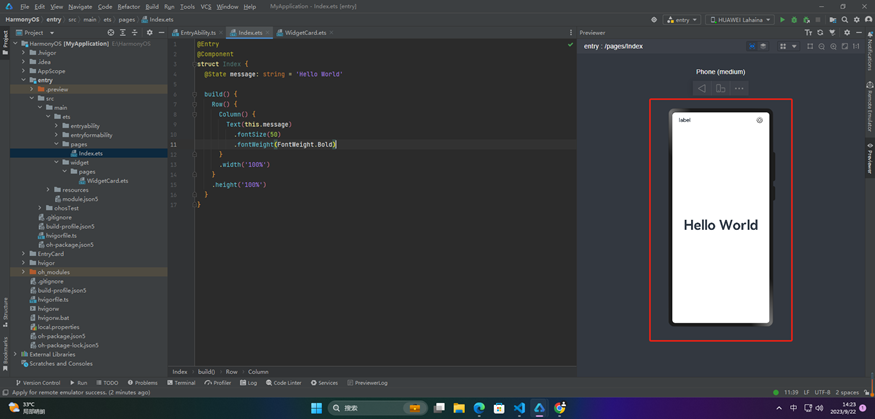The width and height of the screenshot is (875, 419).
Task: Open the PreviewerLog tool window
Action: click(367, 383)
